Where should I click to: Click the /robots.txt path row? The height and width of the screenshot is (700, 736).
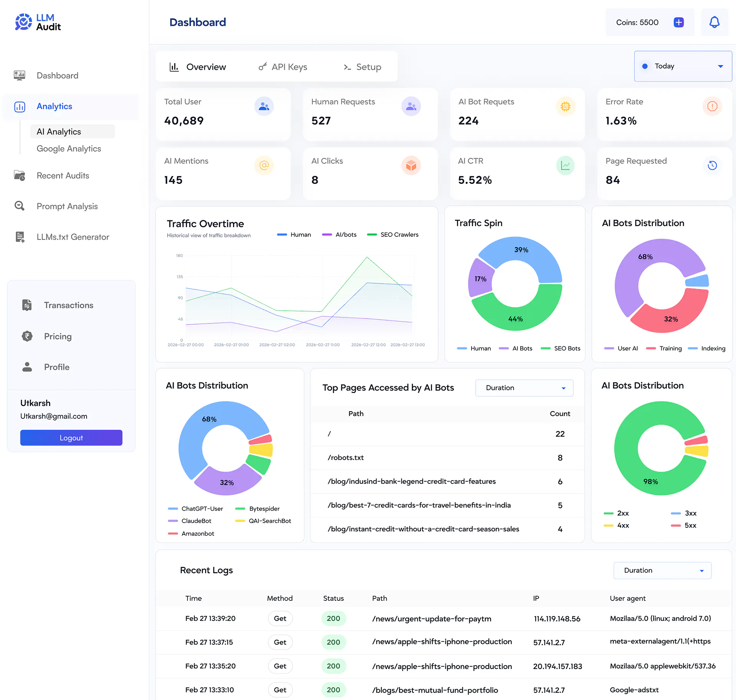tap(447, 457)
